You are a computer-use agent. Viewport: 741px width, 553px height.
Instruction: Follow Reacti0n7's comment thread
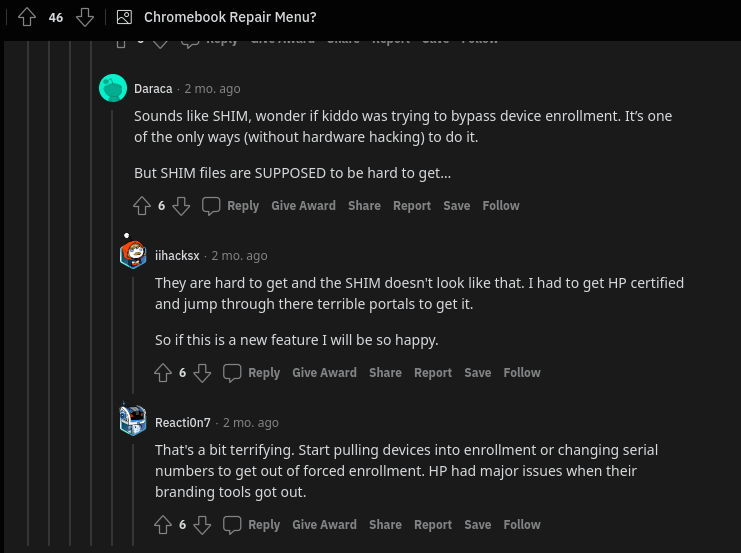click(x=521, y=525)
